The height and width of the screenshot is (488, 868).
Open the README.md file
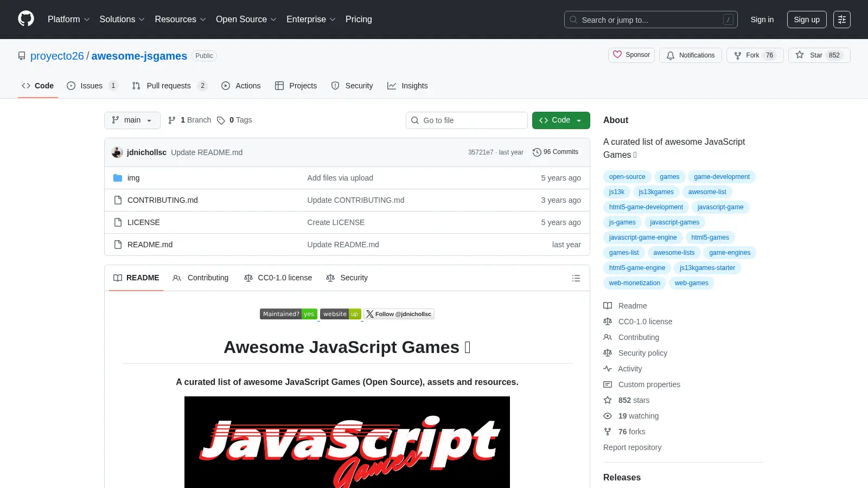[x=150, y=245]
